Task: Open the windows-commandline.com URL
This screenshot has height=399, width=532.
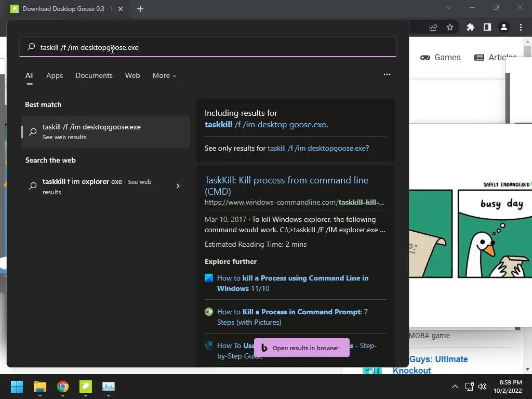Action: (294, 202)
